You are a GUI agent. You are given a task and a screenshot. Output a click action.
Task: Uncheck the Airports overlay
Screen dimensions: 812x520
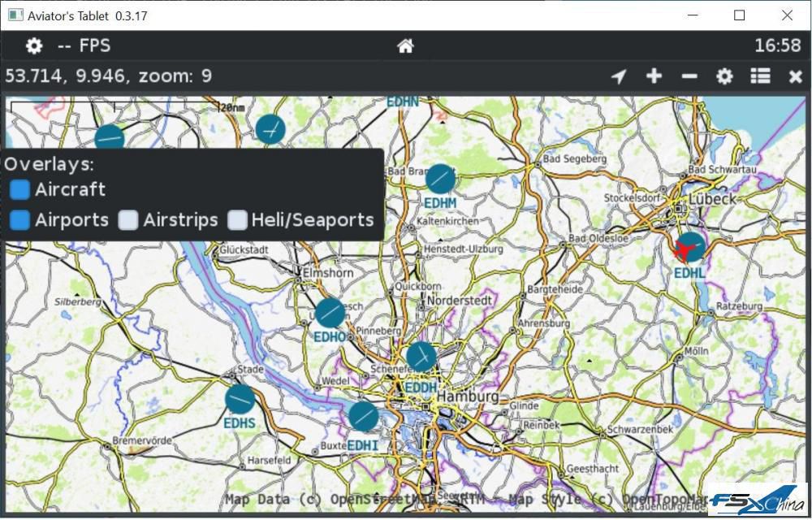(x=19, y=220)
